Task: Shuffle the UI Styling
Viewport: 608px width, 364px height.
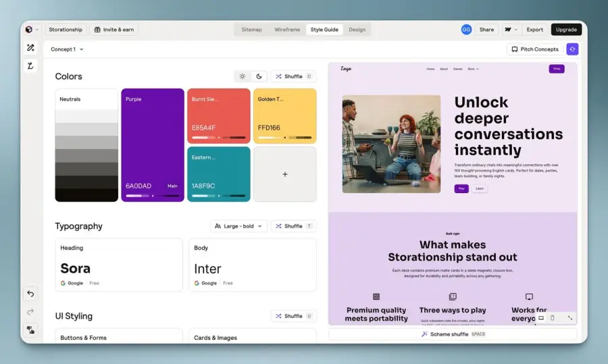Action: point(294,316)
